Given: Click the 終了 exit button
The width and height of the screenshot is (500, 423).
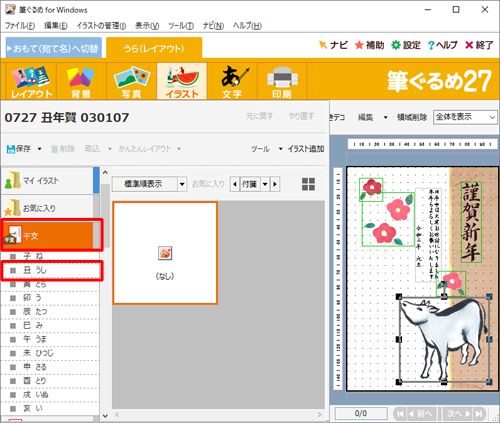Looking at the screenshot, I should [479, 45].
